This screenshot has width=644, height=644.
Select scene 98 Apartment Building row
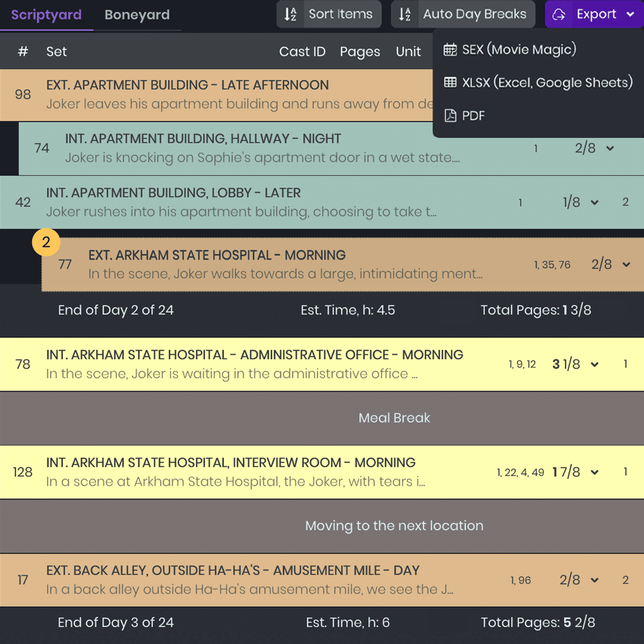point(210,94)
